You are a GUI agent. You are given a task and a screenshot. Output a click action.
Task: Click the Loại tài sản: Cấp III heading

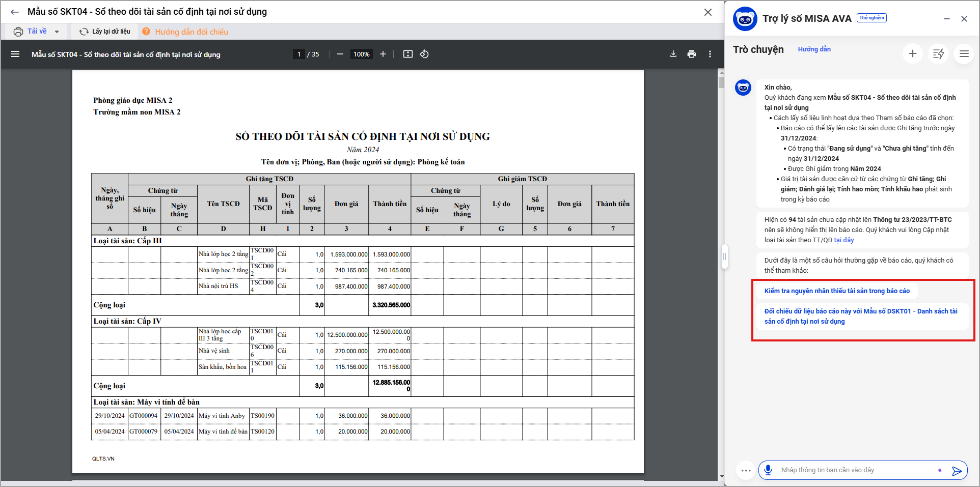(x=127, y=241)
